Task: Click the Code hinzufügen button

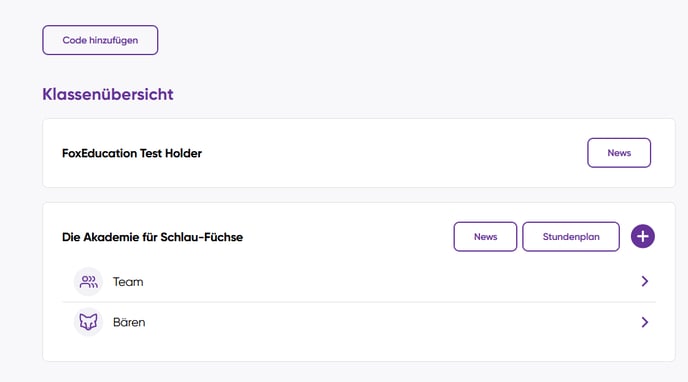Action: click(x=100, y=40)
